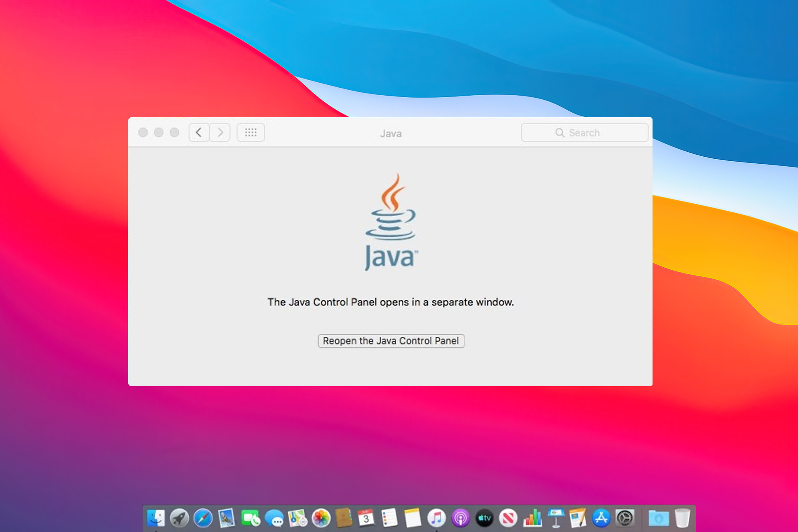Open Music from the Dock

[436, 519]
